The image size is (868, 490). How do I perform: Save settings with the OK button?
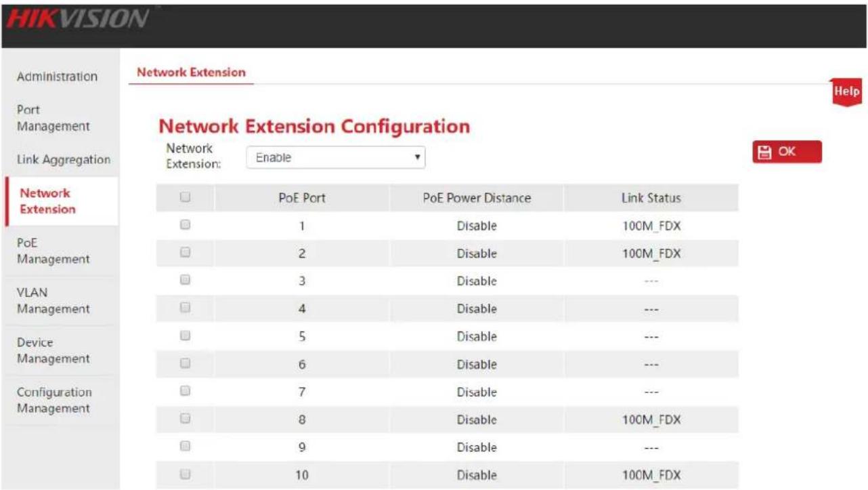click(787, 152)
